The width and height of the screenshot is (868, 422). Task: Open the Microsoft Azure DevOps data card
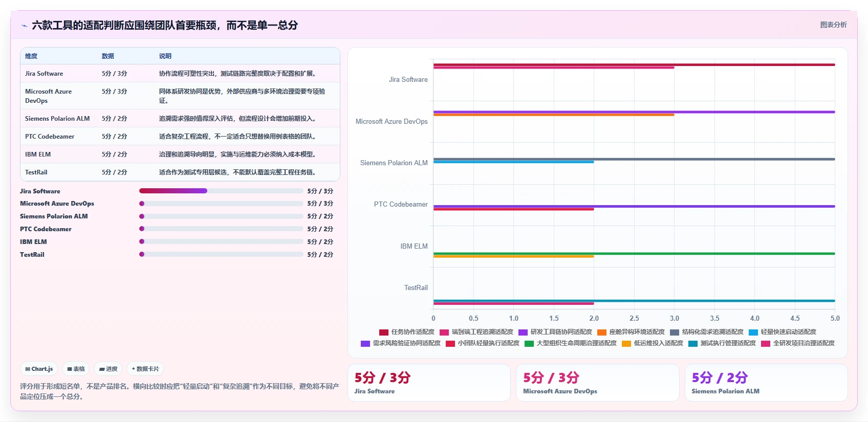coord(597,383)
